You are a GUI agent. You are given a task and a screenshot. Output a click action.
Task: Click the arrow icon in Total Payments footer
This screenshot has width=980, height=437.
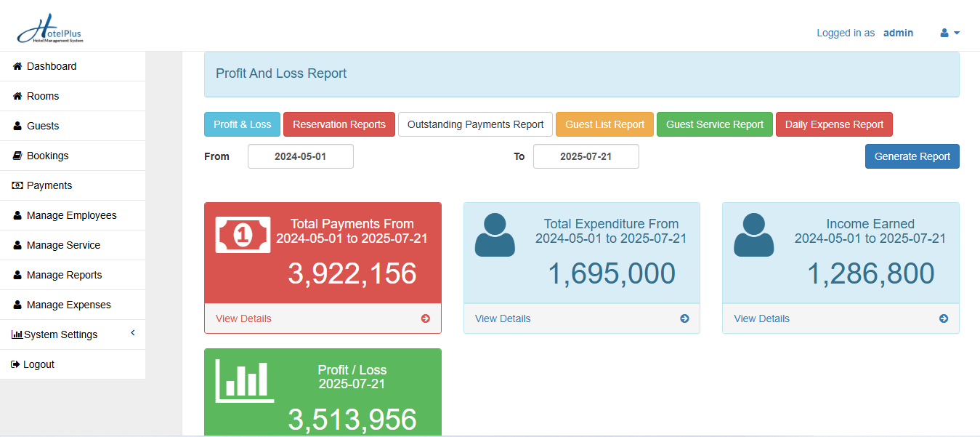(426, 318)
